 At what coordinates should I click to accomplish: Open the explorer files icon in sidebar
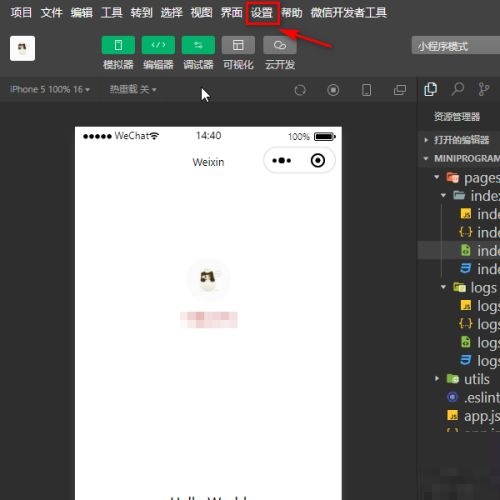430,89
